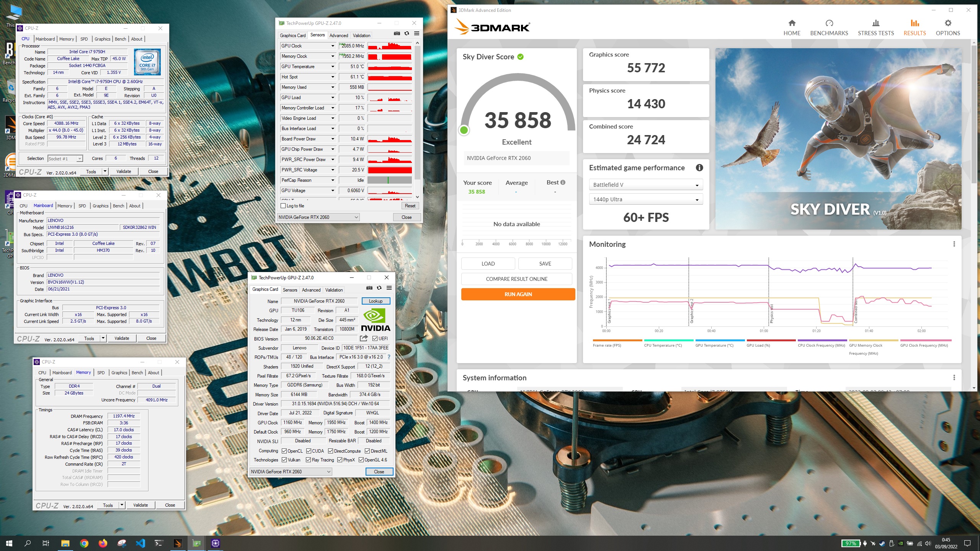The height and width of the screenshot is (551, 980).
Task: Open the GPU selector dropdown in GPU-Z Graphics Card
Action: point(291,472)
